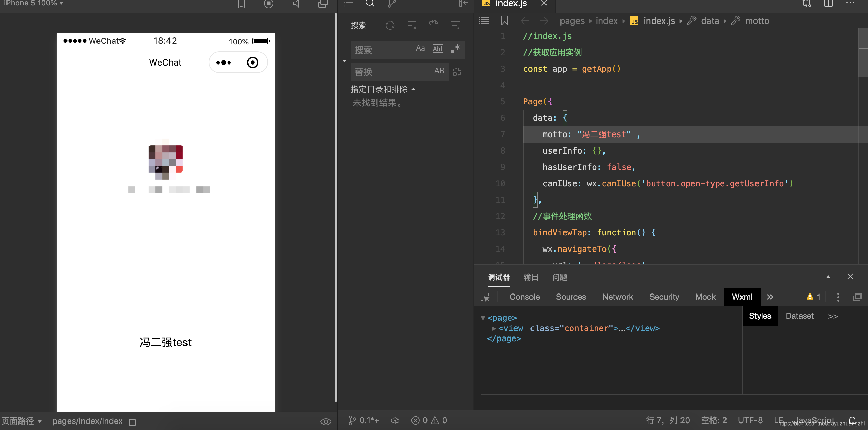Viewport: 868px width, 430px height.
Task: Switch to the Console tab
Action: 524,297
